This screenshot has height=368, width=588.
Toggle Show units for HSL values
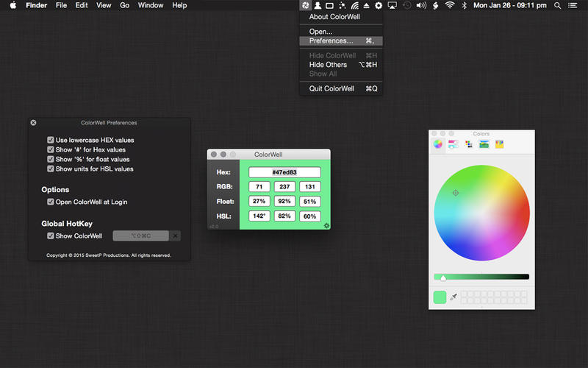[x=50, y=169]
